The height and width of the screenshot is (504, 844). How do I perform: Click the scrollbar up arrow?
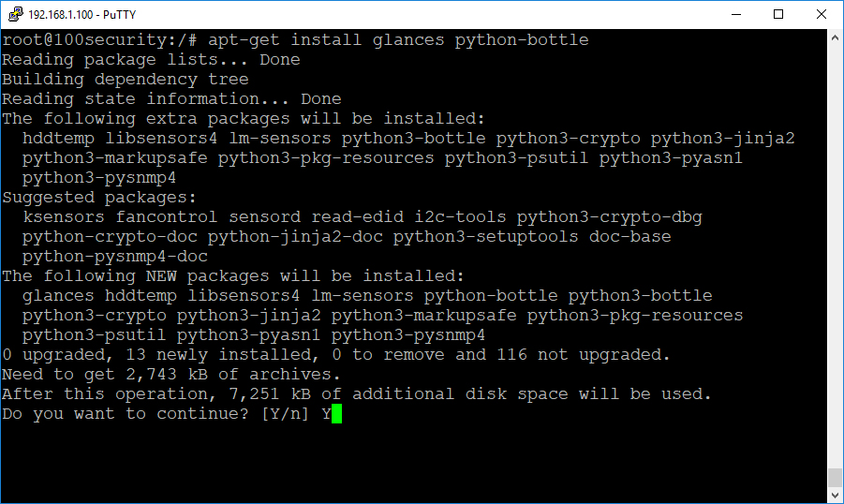point(835,37)
